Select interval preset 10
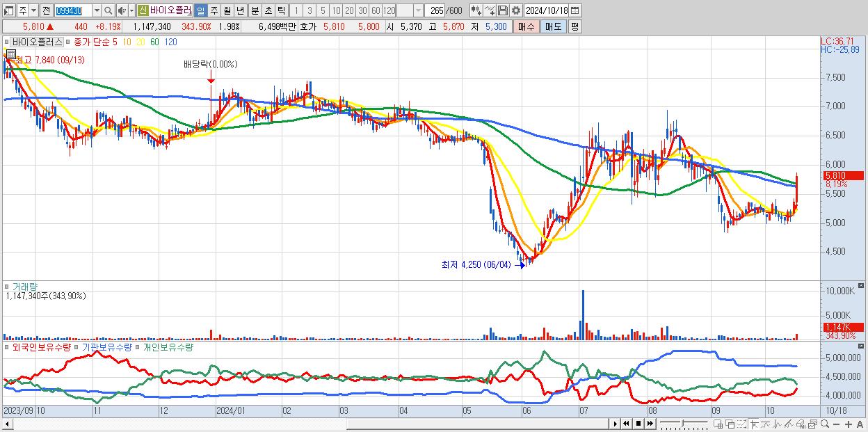This screenshot has width=868, height=432. coord(336,10)
